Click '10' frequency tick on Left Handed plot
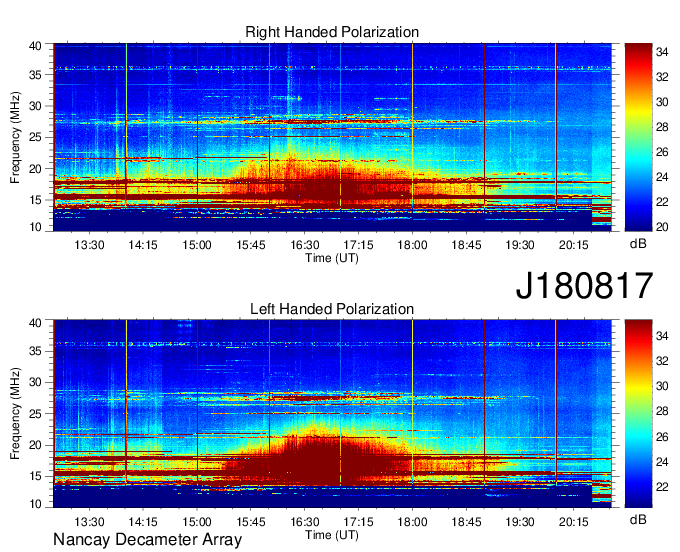Viewport: 680px width, 552px height. tap(36, 504)
